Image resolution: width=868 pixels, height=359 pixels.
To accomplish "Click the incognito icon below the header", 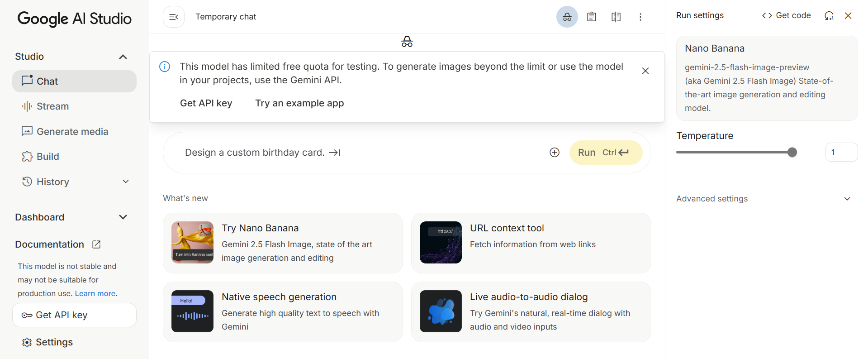I will pos(407,42).
